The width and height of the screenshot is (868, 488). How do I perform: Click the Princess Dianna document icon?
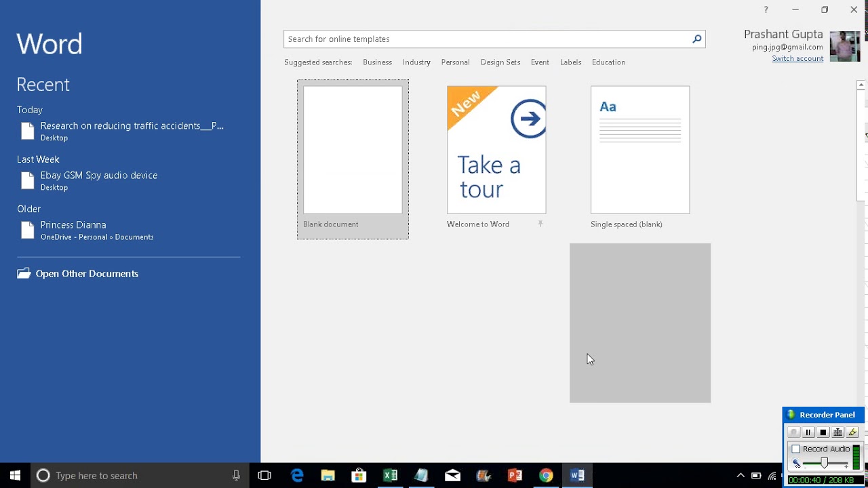28,230
